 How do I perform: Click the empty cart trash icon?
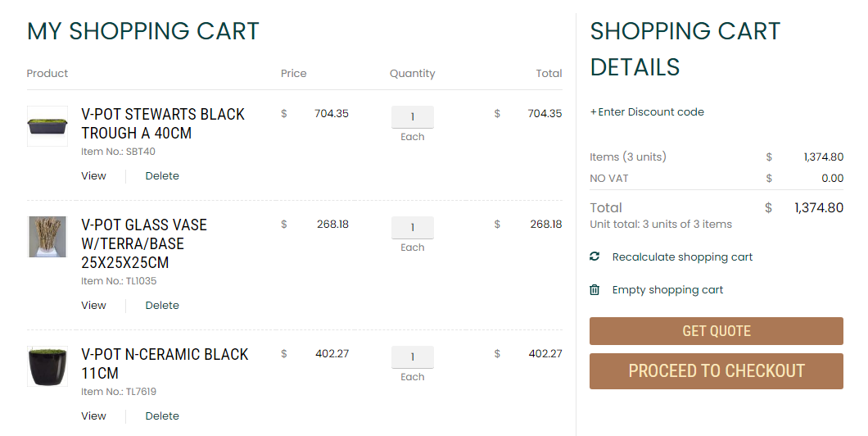594,290
